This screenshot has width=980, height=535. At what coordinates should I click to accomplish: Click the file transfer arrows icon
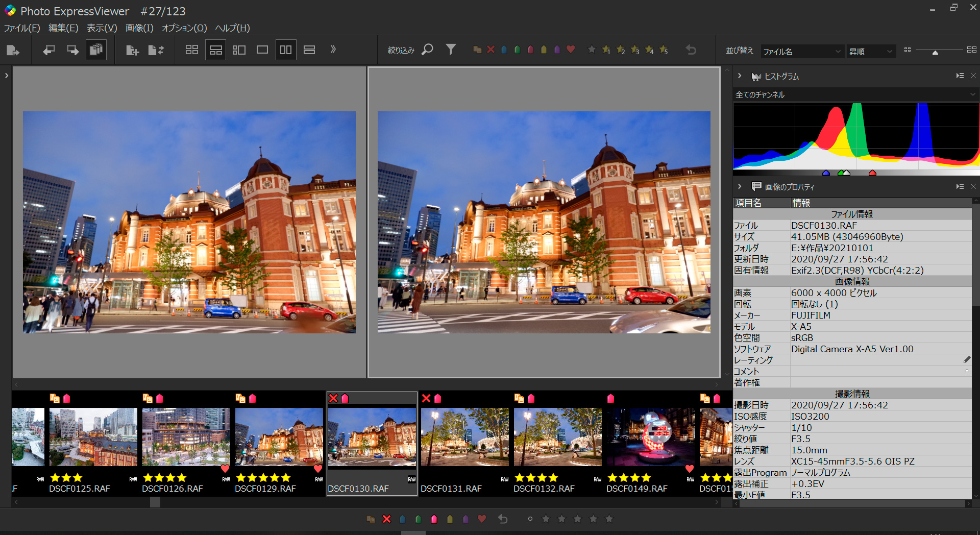click(x=156, y=50)
